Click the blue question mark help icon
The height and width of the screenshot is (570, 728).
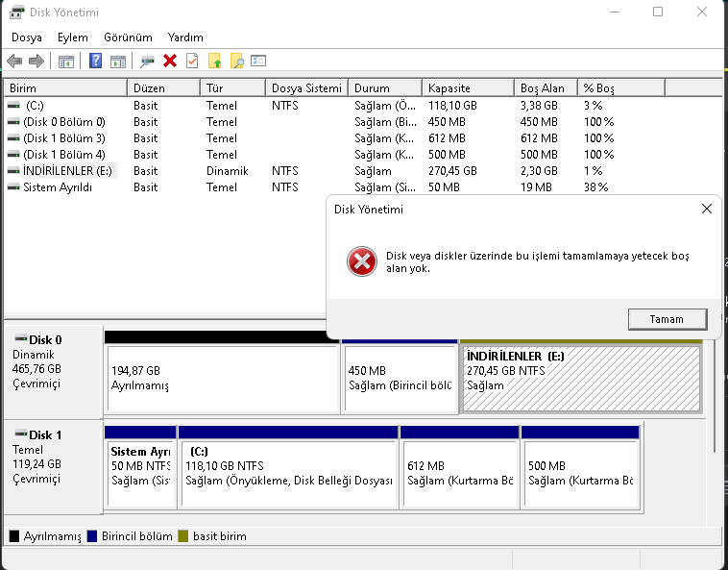[96, 62]
